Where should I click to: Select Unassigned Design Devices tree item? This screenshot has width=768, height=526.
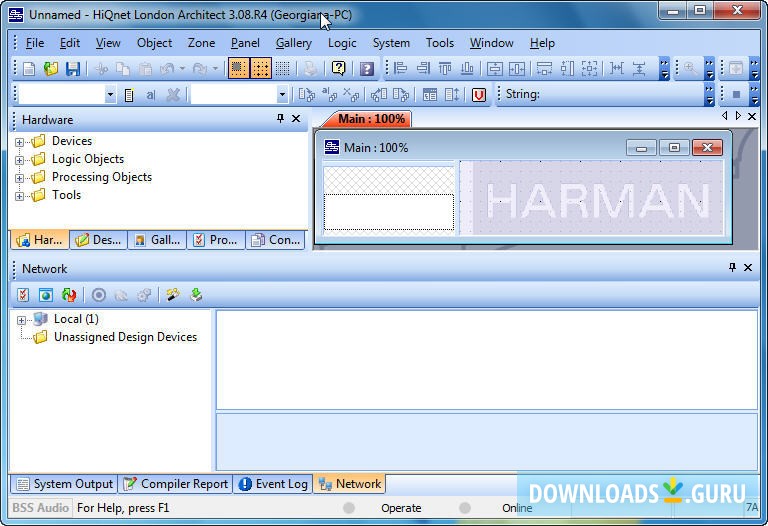pyautogui.click(x=125, y=337)
